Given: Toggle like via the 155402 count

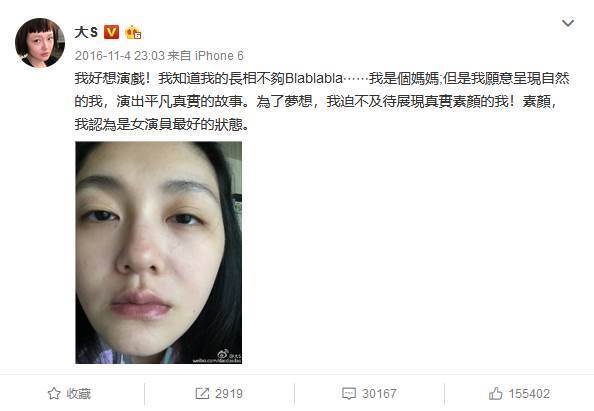Looking at the screenshot, I should click(529, 394).
